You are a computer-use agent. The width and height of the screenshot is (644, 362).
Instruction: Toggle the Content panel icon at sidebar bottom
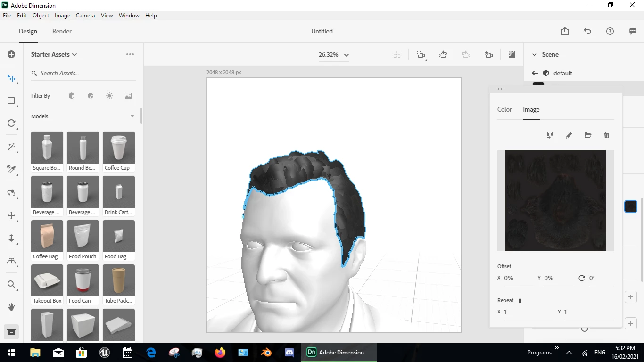pyautogui.click(x=11, y=332)
